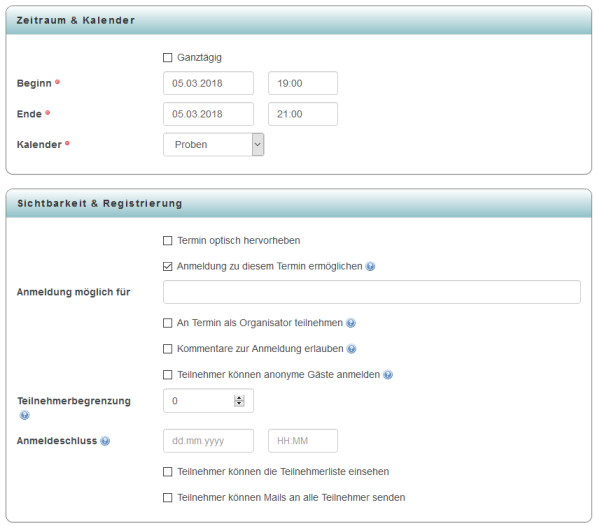Open help icon for Anmeldung zu diesem Termin
The height and width of the screenshot is (526, 597).
click(x=370, y=266)
